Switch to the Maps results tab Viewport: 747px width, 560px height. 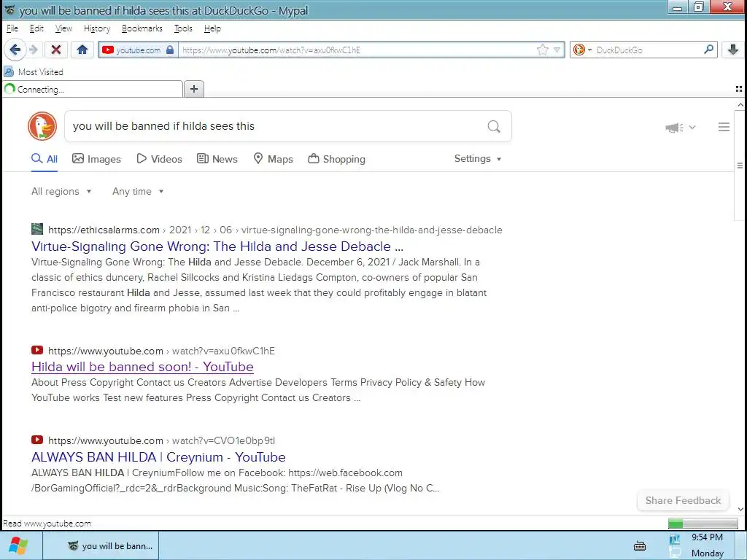[x=273, y=159]
